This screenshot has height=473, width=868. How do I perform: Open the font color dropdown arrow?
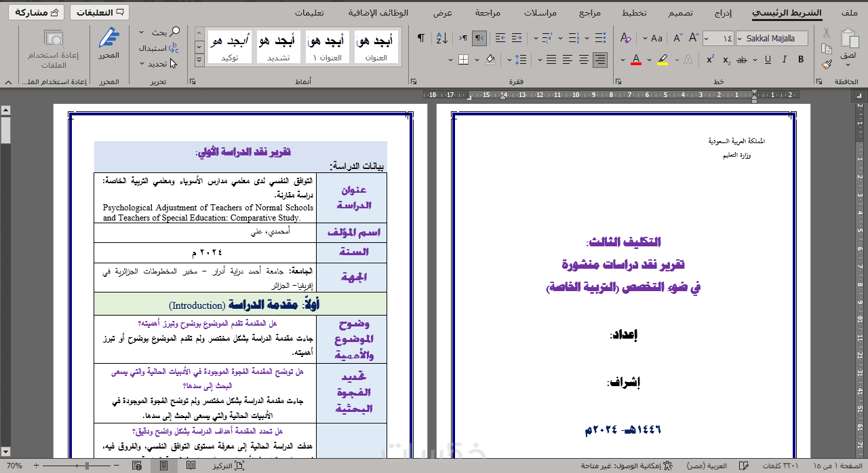(623, 60)
